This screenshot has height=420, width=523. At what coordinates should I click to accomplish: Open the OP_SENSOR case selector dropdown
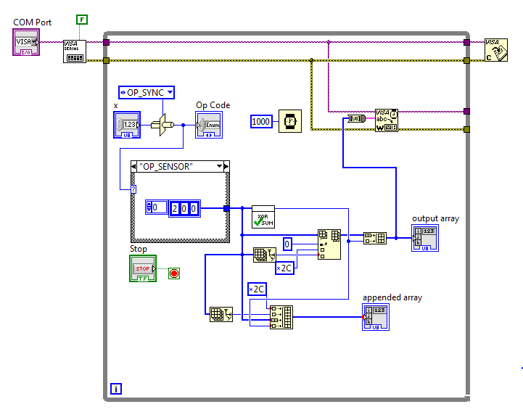[219, 166]
